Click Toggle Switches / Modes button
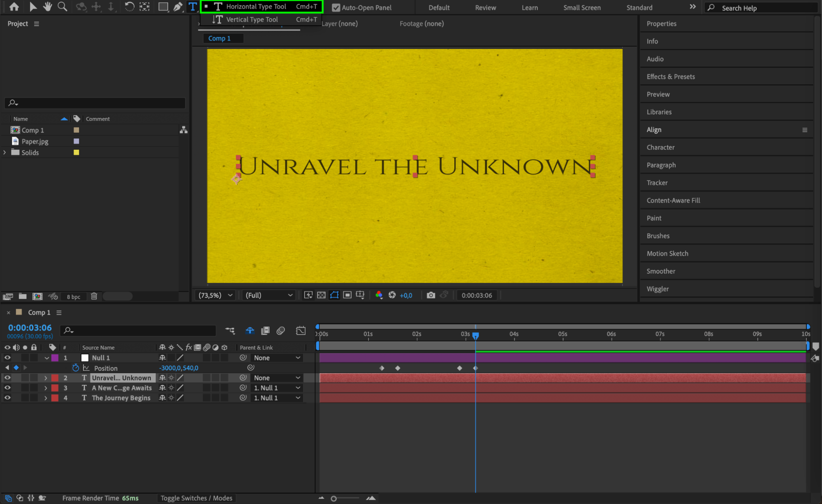 tap(196, 498)
